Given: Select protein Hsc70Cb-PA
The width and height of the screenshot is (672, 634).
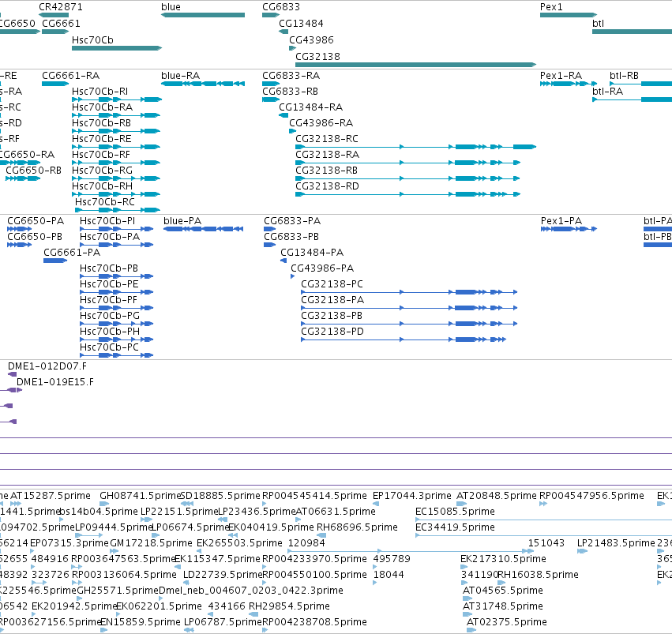Looking at the screenshot, I should pos(117,245).
